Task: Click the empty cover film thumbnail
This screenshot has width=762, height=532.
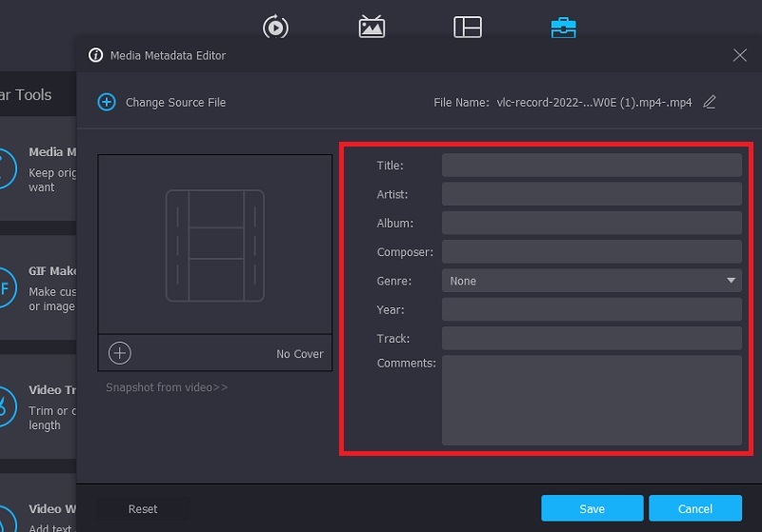Action: (214, 245)
